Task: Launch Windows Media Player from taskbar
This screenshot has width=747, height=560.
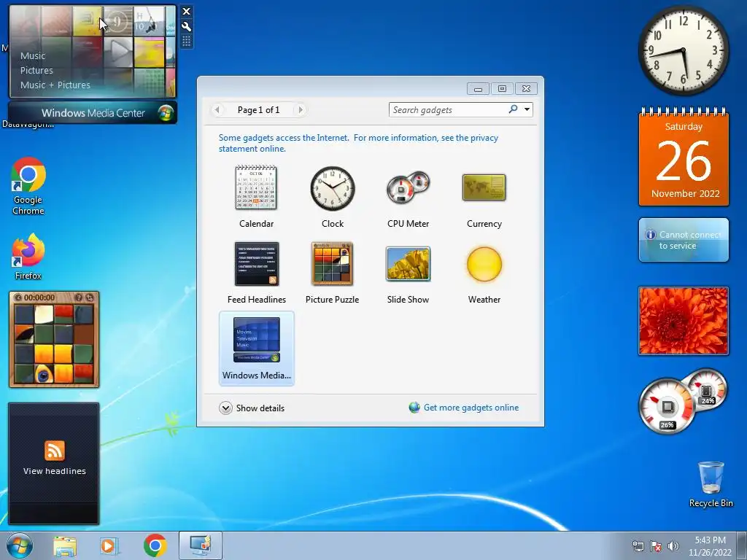Action: pyautogui.click(x=109, y=545)
